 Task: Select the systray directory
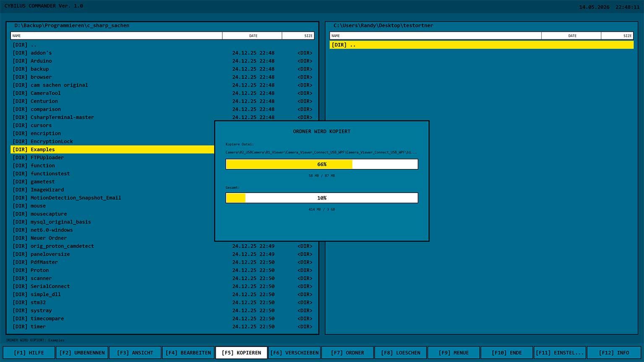click(x=162, y=310)
